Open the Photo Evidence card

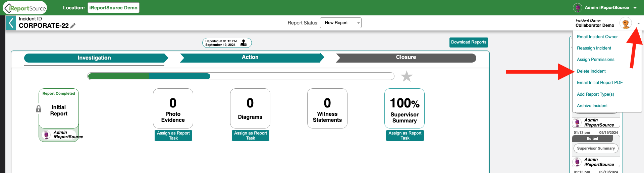coord(173,108)
